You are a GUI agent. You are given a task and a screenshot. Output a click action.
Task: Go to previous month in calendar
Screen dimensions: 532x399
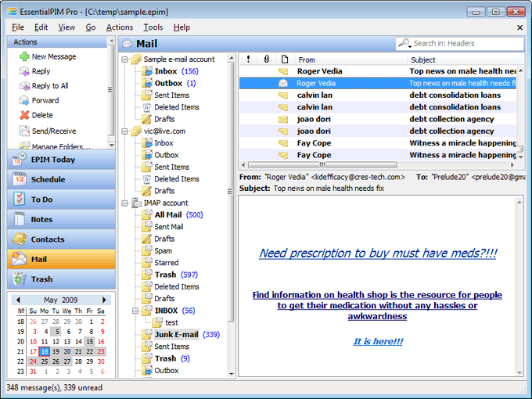coord(18,300)
